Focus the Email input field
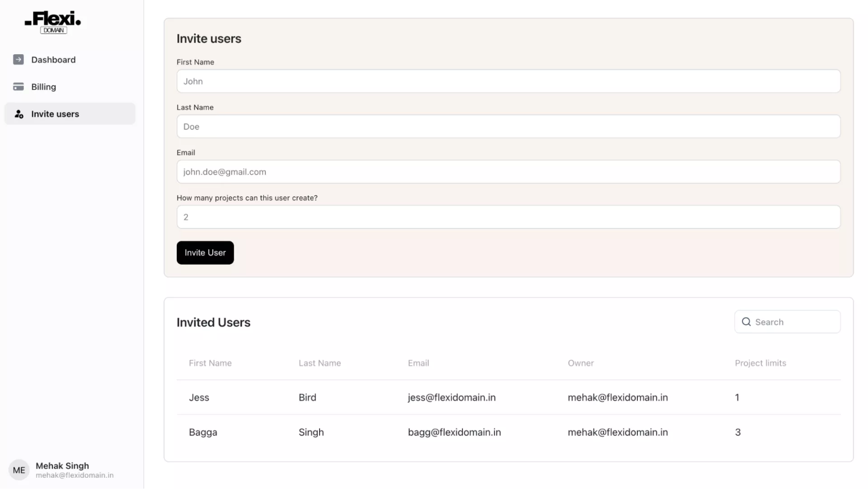 click(508, 172)
